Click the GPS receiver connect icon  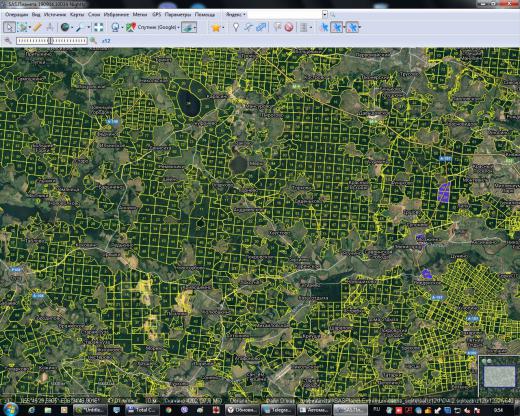click(324, 27)
